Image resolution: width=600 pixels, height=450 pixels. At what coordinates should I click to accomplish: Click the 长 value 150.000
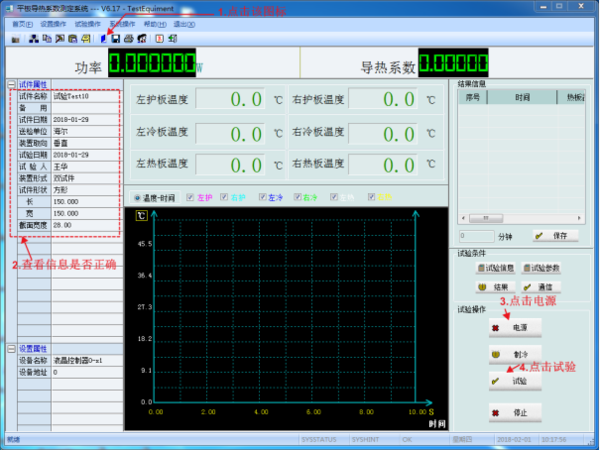tap(87, 202)
